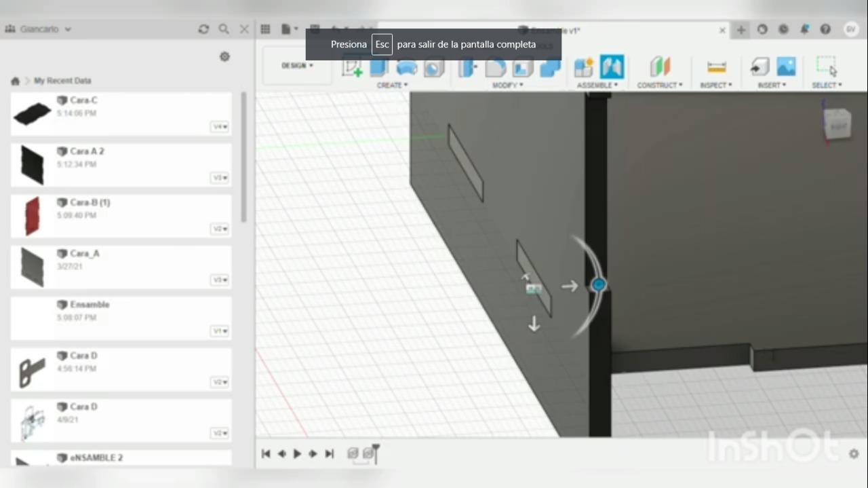
Task: Open the red Cara-B (1) thumbnail
Action: coord(33,216)
